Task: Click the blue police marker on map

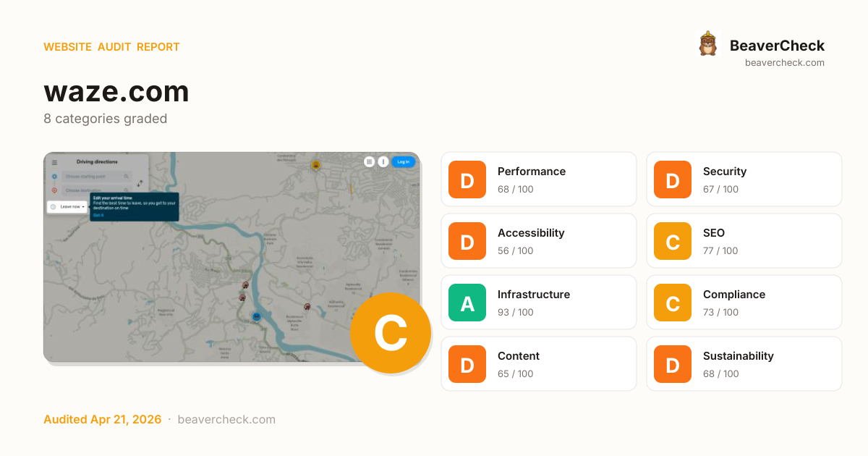Action: click(256, 316)
